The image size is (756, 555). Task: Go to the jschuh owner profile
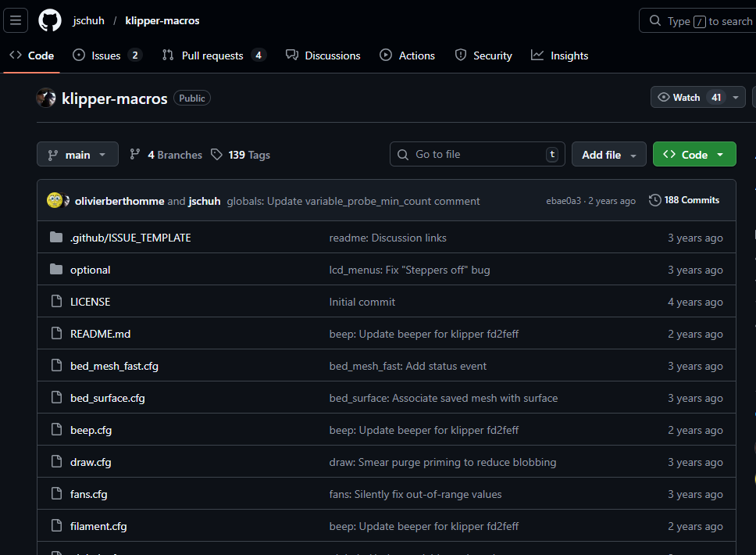pyautogui.click(x=88, y=21)
